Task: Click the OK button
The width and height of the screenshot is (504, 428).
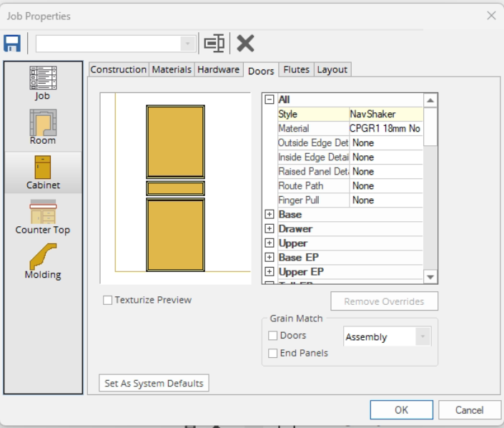Action: click(402, 410)
